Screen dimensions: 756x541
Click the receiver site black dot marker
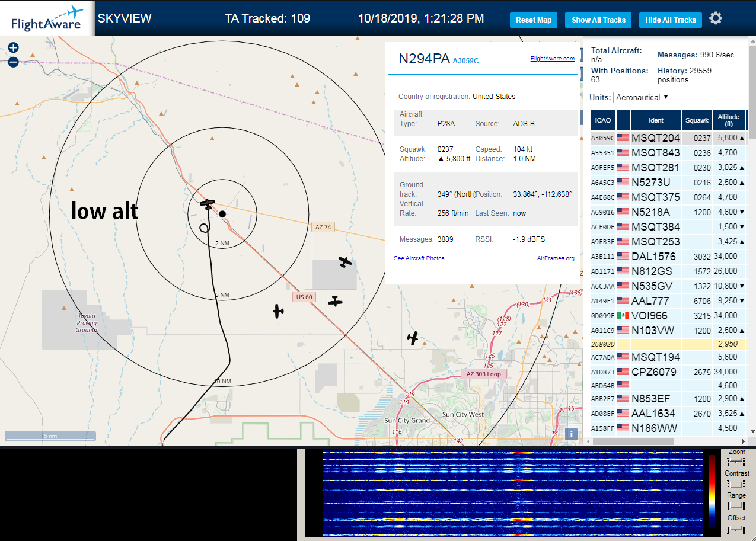(222, 213)
